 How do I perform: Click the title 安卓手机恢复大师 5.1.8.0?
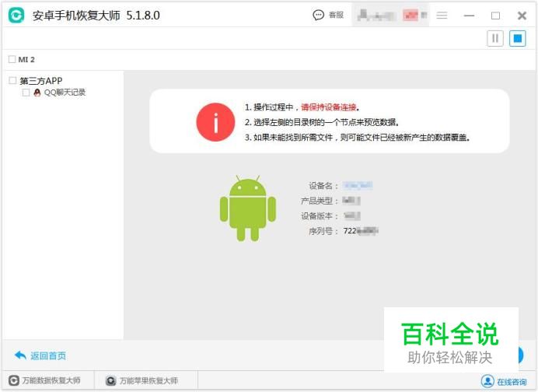tap(96, 16)
